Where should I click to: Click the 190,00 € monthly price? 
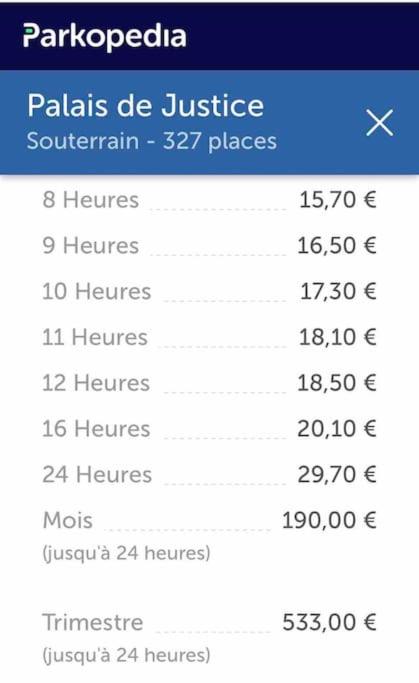(329, 521)
